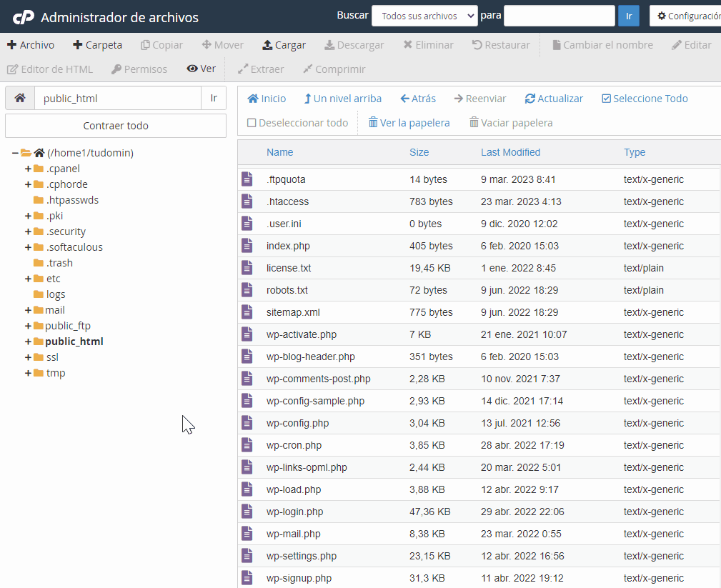
Task: Click the Eliminar toolbar button
Action: 428,45
